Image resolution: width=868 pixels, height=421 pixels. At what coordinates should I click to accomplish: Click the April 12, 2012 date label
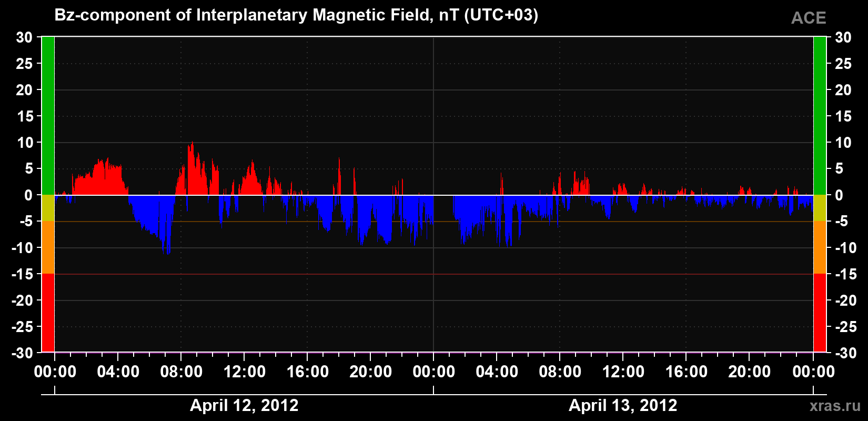point(244,405)
